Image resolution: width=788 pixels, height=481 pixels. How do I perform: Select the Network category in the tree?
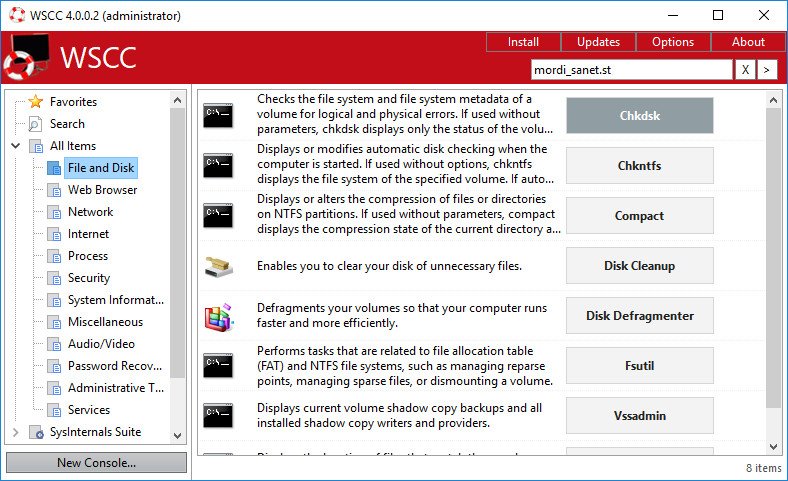90,212
